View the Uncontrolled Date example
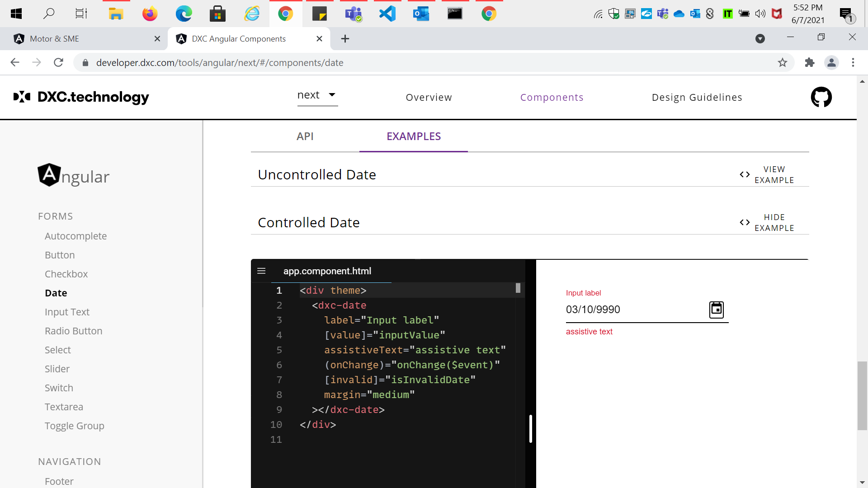The height and width of the screenshot is (488, 868). tap(767, 175)
